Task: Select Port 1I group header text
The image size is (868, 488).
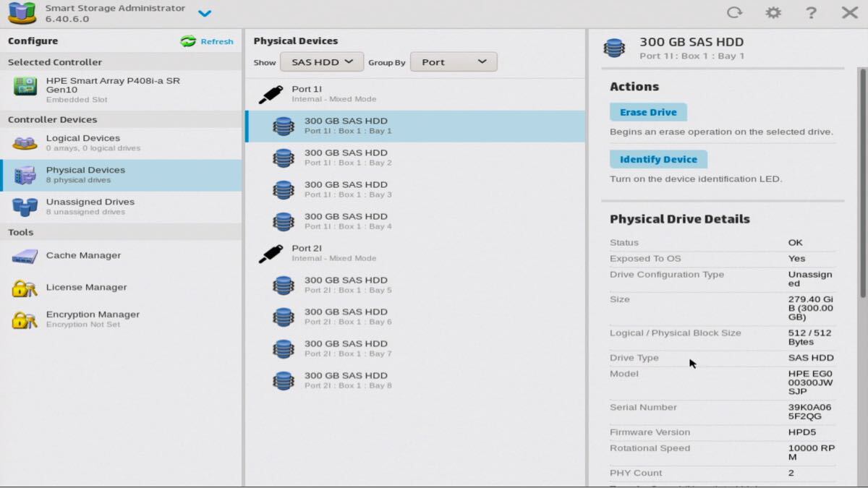Action: [x=307, y=89]
